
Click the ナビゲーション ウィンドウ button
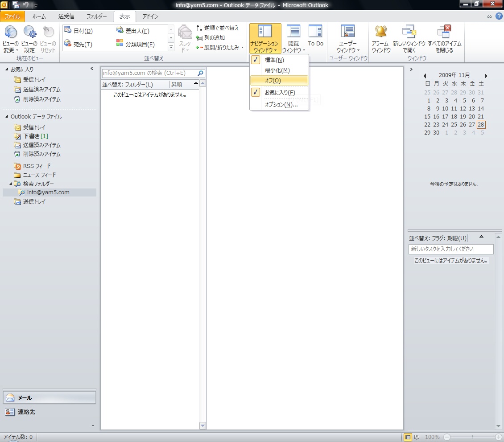[265, 38]
